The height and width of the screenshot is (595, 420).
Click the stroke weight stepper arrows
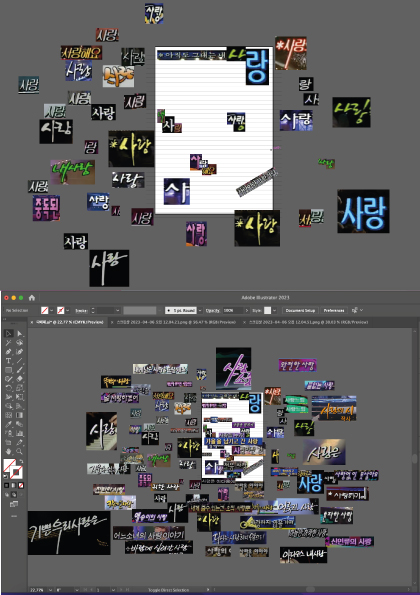[x=93, y=310]
